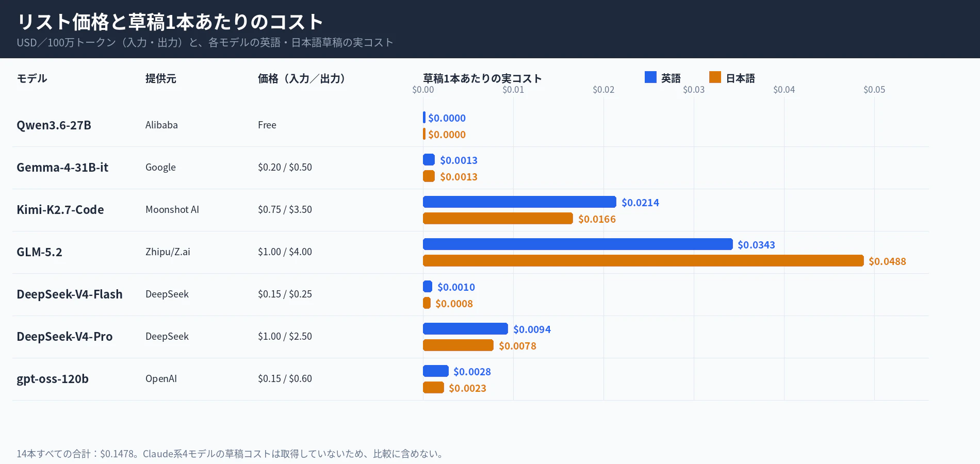The image size is (980, 464).
Task: Select the Qwen3.6-27B model name
Action: pos(54,125)
